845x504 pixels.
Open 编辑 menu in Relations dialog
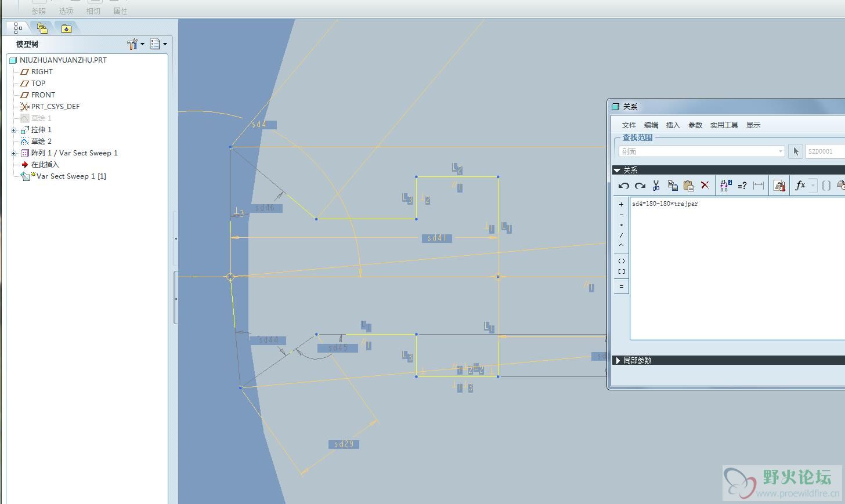point(651,125)
